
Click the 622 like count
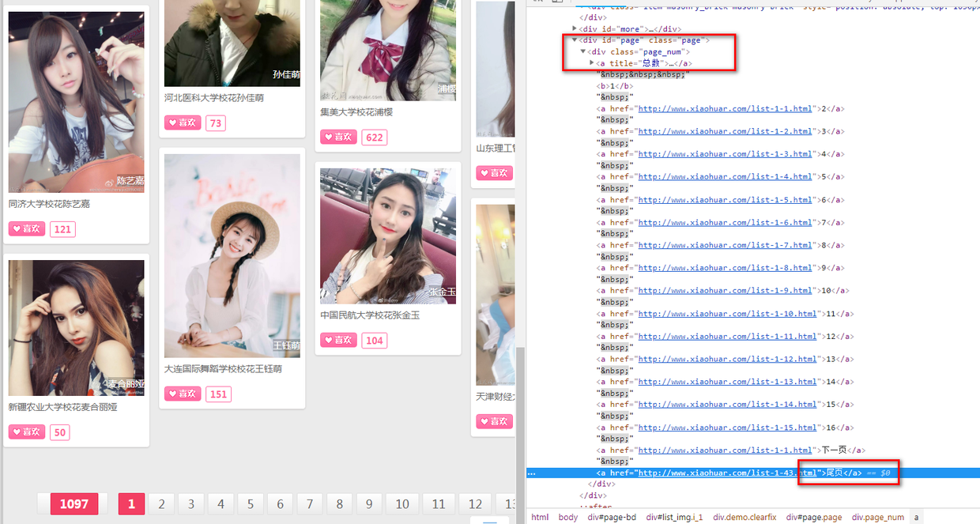375,137
